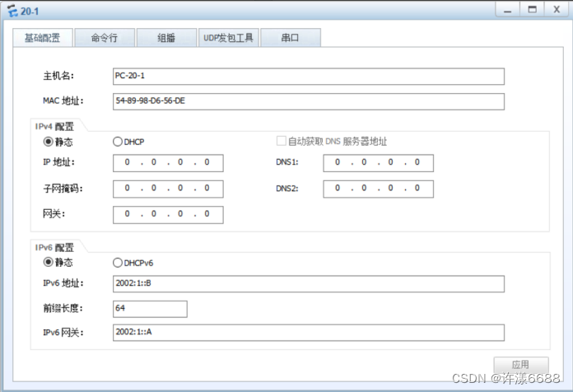Maximize the 20-1 window
This screenshot has width=573, height=392.
pyautogui.click(x=533, y=10)
